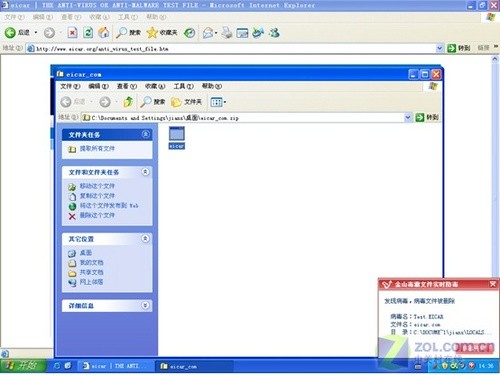
Task: Click the red Stop icon in Internet Explorer
Action: click(72, 33)
